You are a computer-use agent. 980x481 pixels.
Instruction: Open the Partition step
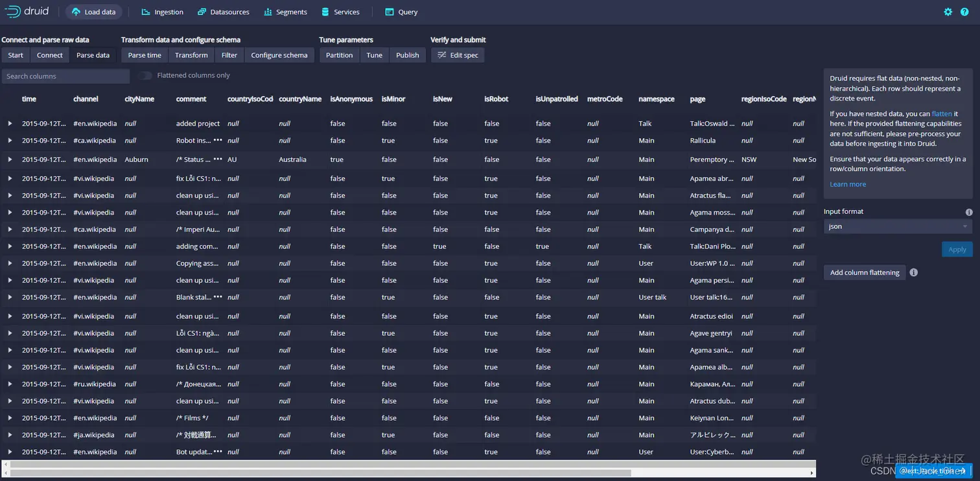pos(340,55)
